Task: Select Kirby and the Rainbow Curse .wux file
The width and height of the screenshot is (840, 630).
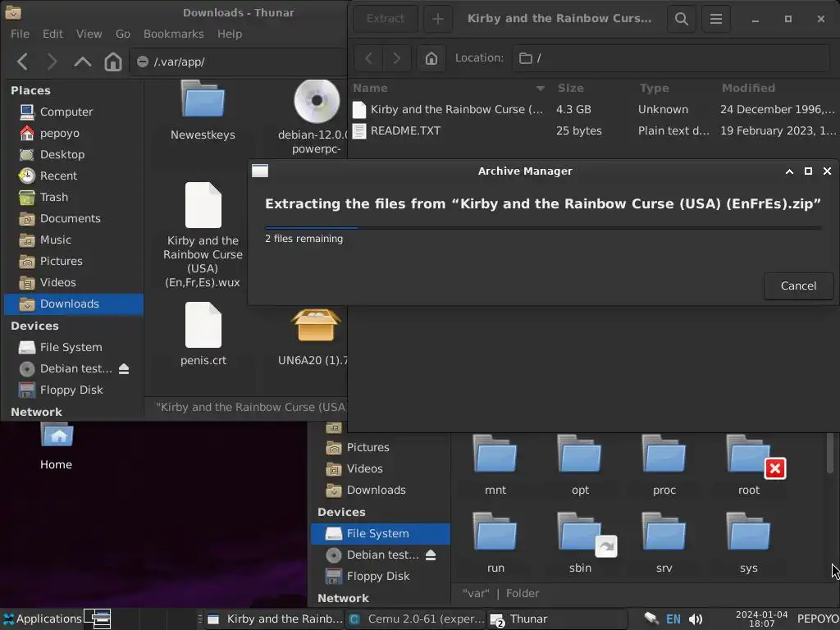Action: (x=203, y=235)
